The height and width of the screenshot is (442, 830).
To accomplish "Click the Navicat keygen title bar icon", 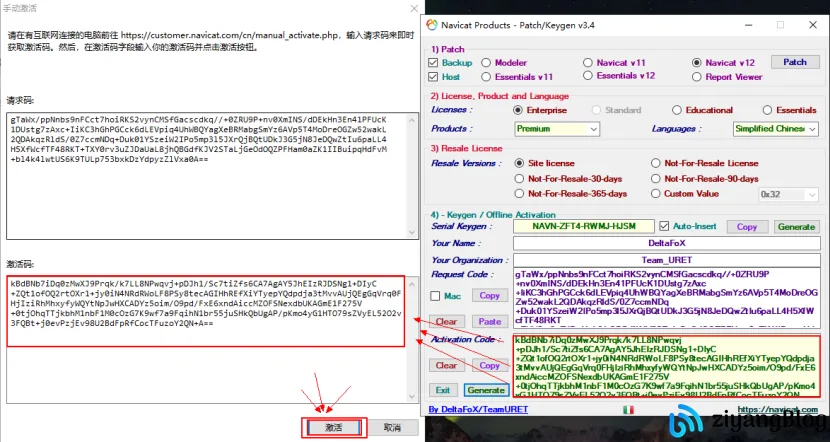I will click(x=432, y=24).
